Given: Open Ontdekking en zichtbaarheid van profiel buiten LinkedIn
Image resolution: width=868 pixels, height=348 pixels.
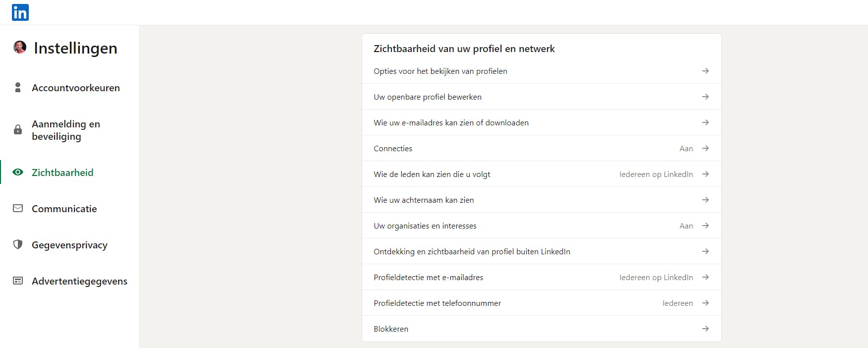Looking at the screenshot, I should tap(472, 252).
